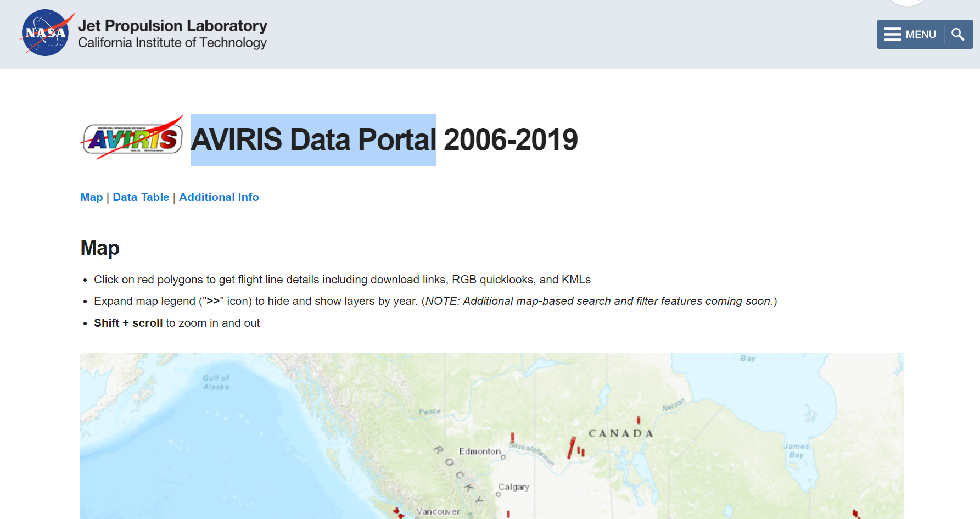
Task: Click the red polygon in northern Canada
Action: (638, 420)
